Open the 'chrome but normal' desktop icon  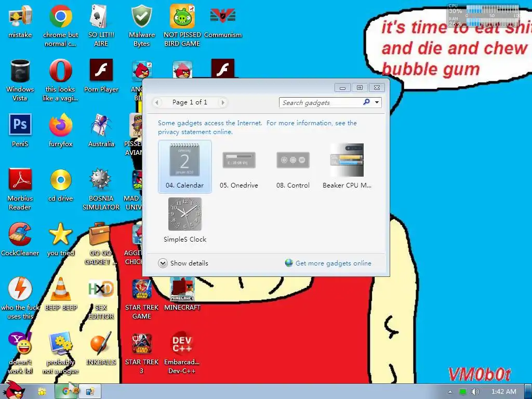60,26
